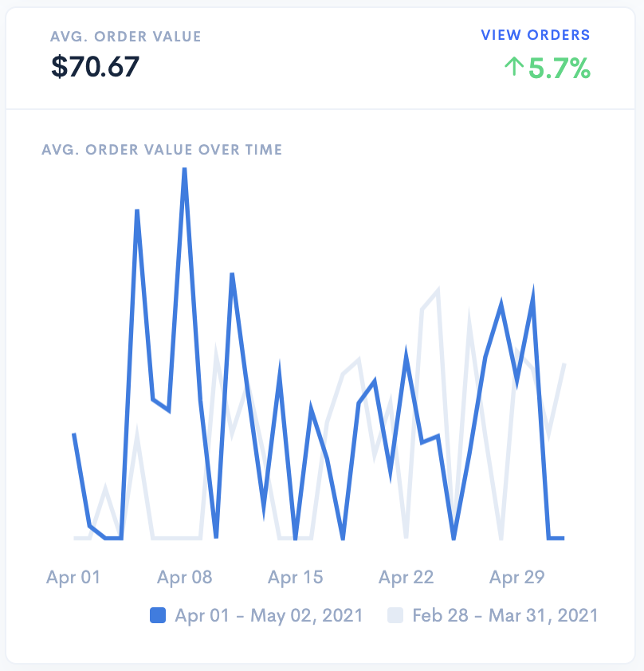The width and height of the screenshot is (644, 671).
Task: Click the blue line's final rightmost endpoint
Action: [x=564, y=538]
